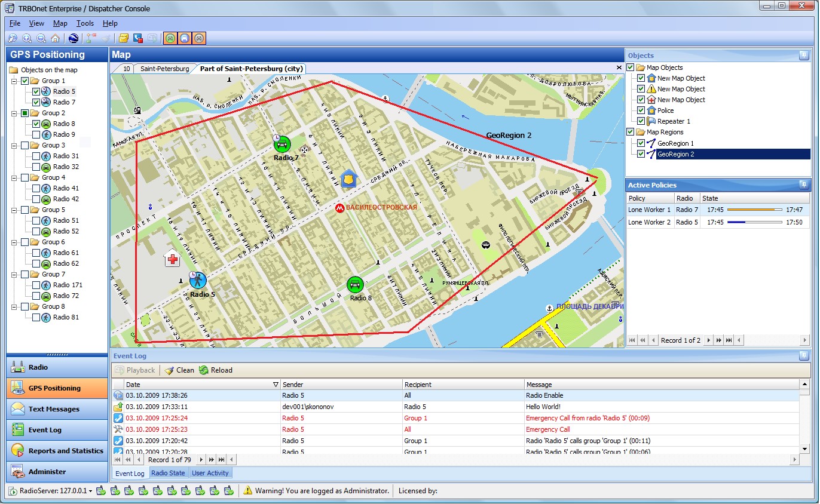Image resolution: width=820 pixels, height=504 pixels.
Task: Click the zoom out magnifier toolbar icon
Action: (41, 38)
